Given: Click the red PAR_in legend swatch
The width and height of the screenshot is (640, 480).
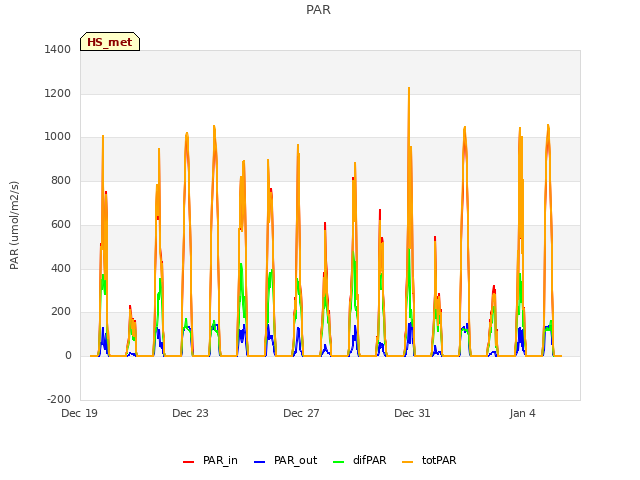Looking at the screenshot, I should [x=189, y=462].
